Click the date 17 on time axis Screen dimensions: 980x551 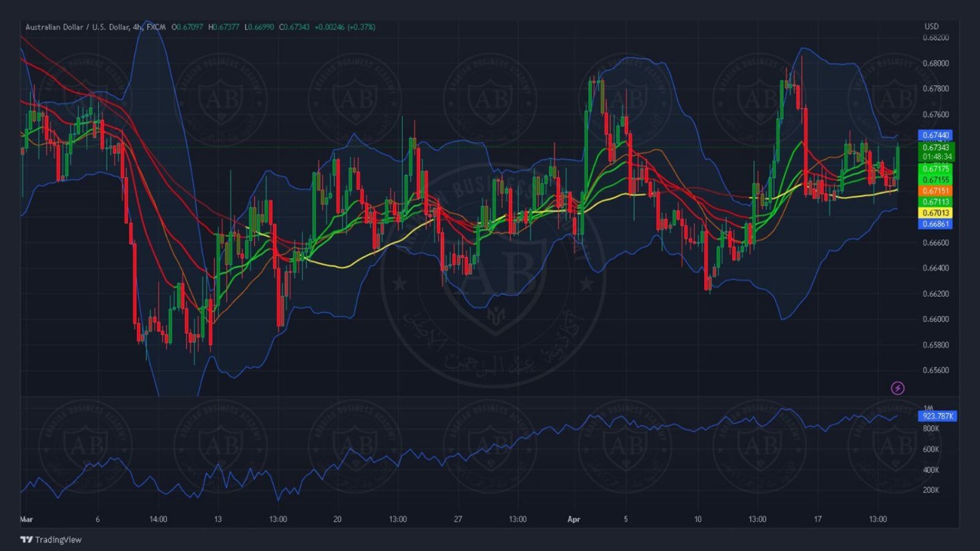pyautogui.click(x=817, y=520)
